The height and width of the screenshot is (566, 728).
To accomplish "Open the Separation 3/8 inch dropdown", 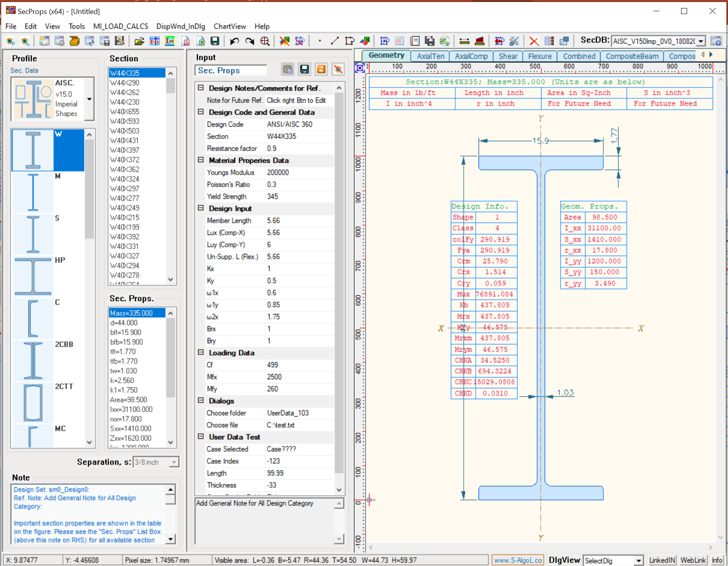I will pos(174,462).
